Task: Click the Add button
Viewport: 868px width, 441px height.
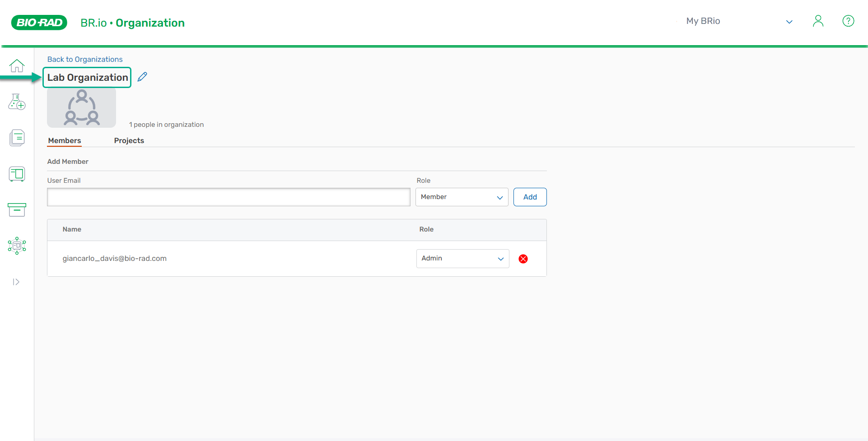Action: pyautogui.click(x=530, y=197)
